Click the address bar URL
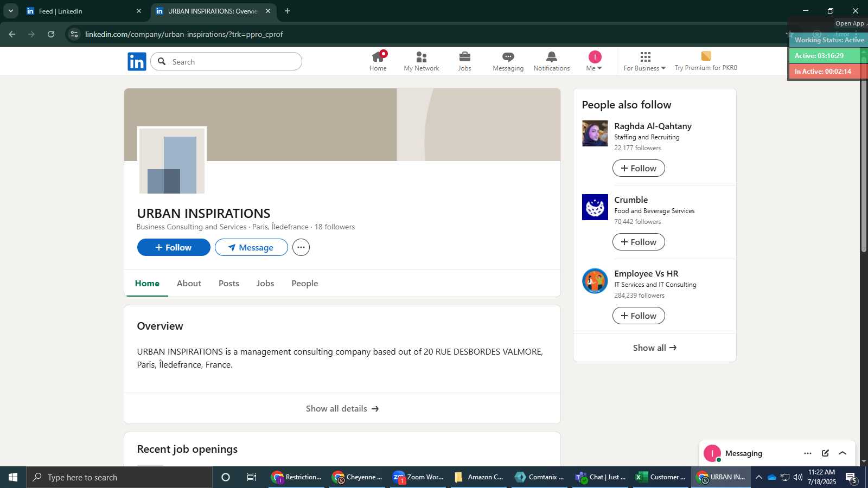Screen dimensions: 868x488 (184, 34)
